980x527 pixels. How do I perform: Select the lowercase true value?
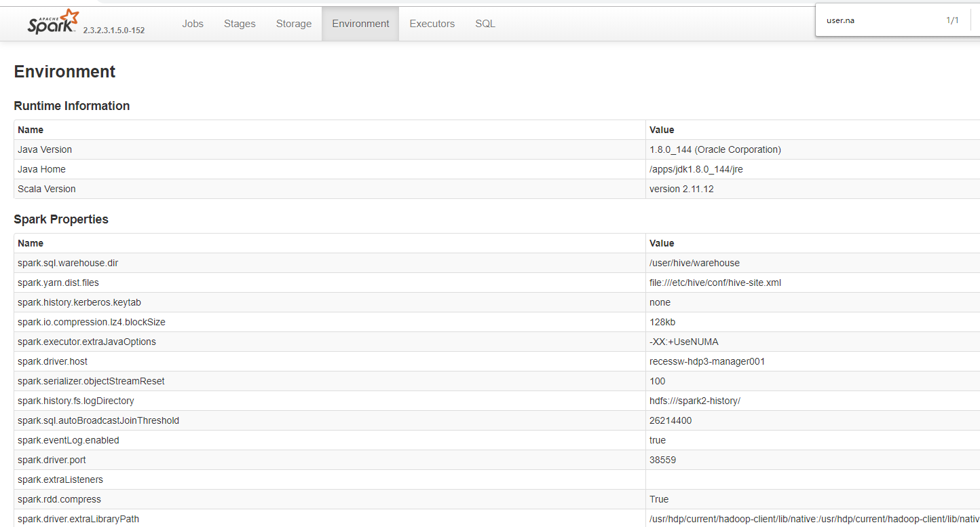click(658, 440)
